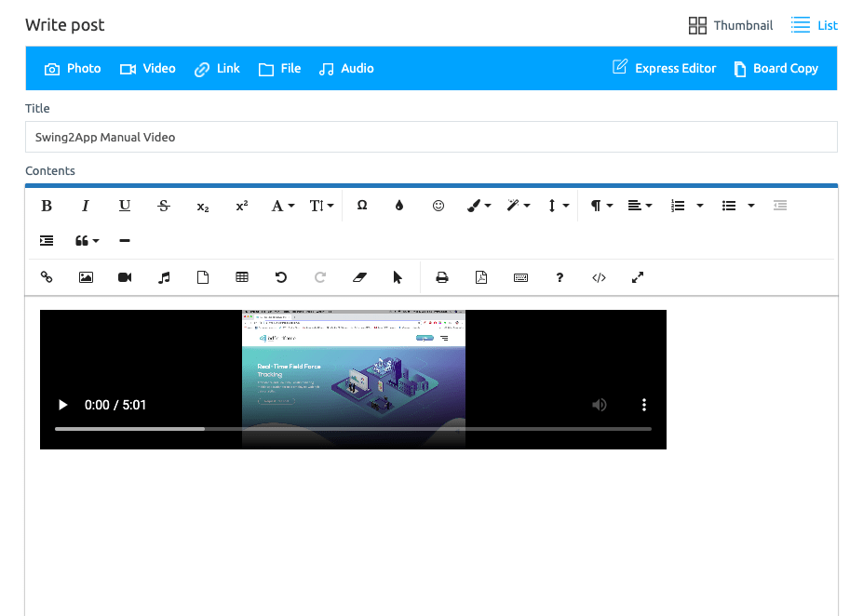Click the insert image icon

(x=86, y=277)
